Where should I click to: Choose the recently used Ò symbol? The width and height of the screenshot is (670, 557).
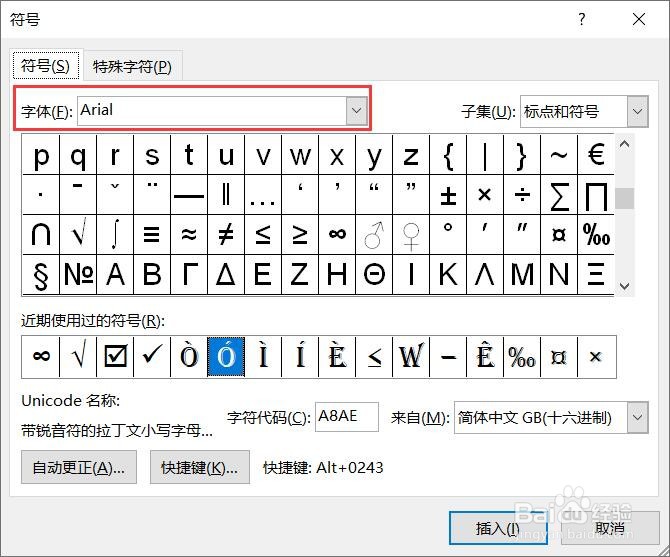189,357
